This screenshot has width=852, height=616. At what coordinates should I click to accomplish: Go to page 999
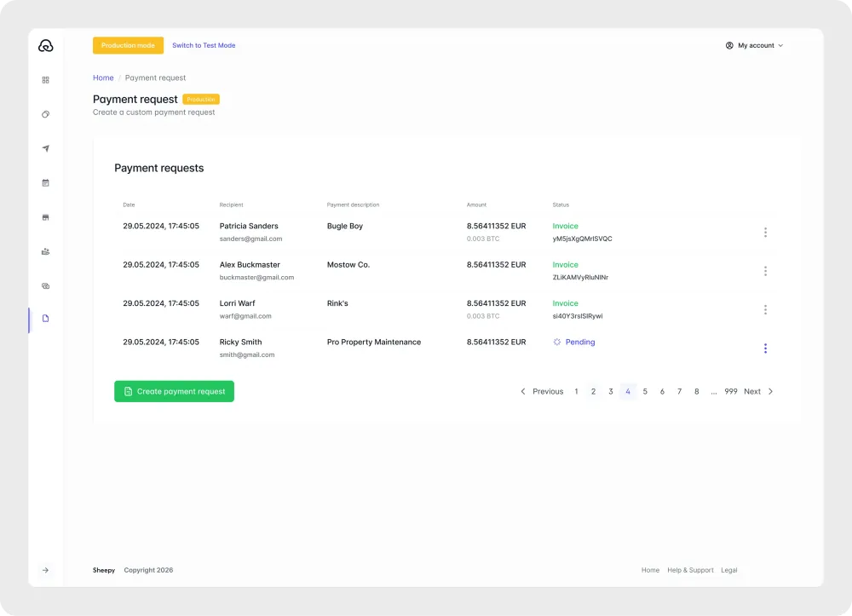click(x=731, y=391)
